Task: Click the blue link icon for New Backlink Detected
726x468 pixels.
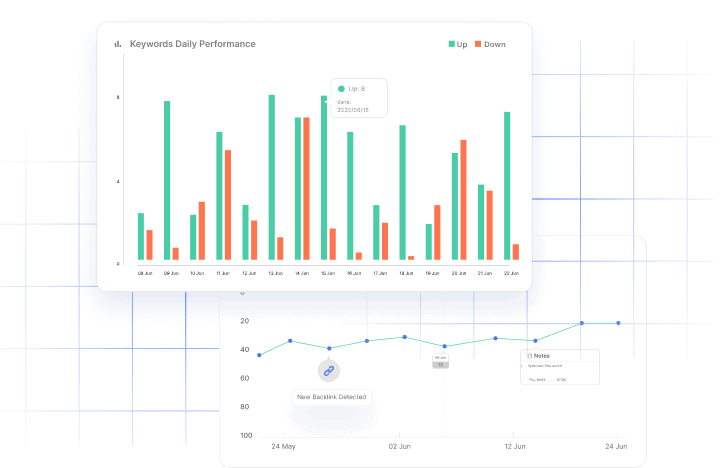Action: [x=329, y=371]
